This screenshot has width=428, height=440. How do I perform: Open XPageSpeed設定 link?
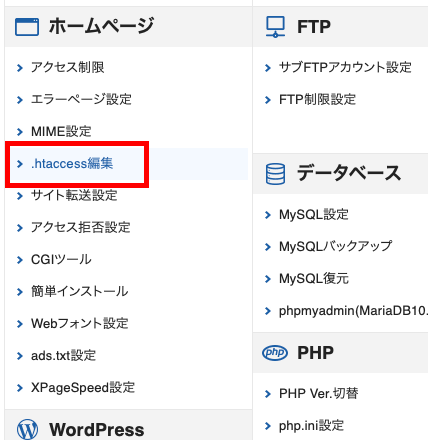coord(83,387)
